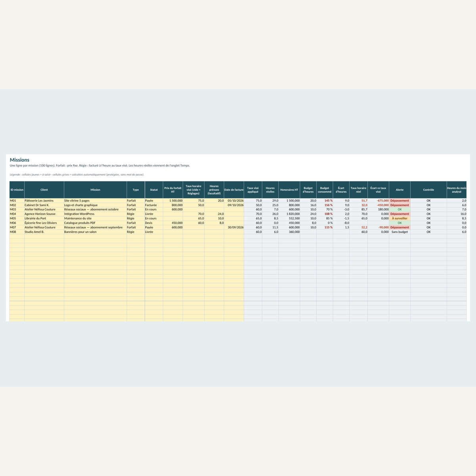Select mission cell 'Maintenance du site'
Screen dimensions: 476x476
coord(95,219)
